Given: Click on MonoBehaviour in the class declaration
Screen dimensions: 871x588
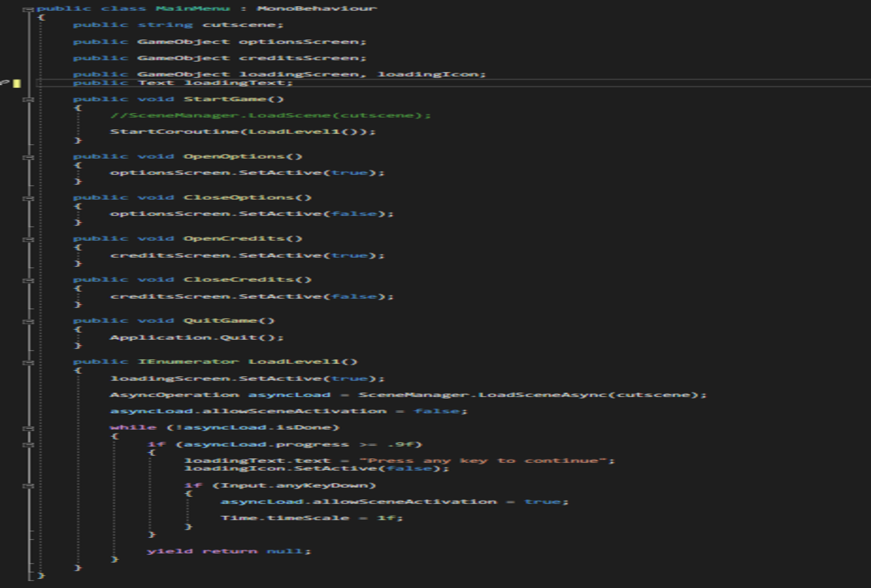Looking at the screenshot, I should click(x=316, y=9).
